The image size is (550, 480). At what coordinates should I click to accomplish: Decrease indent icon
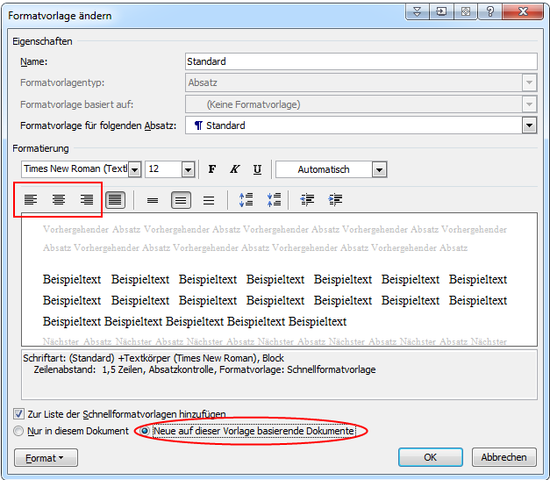307,200
